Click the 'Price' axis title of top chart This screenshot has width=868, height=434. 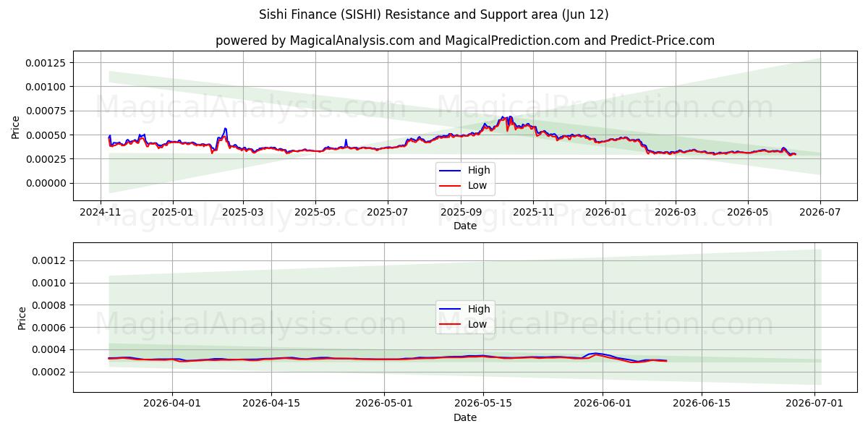(16, 127)
